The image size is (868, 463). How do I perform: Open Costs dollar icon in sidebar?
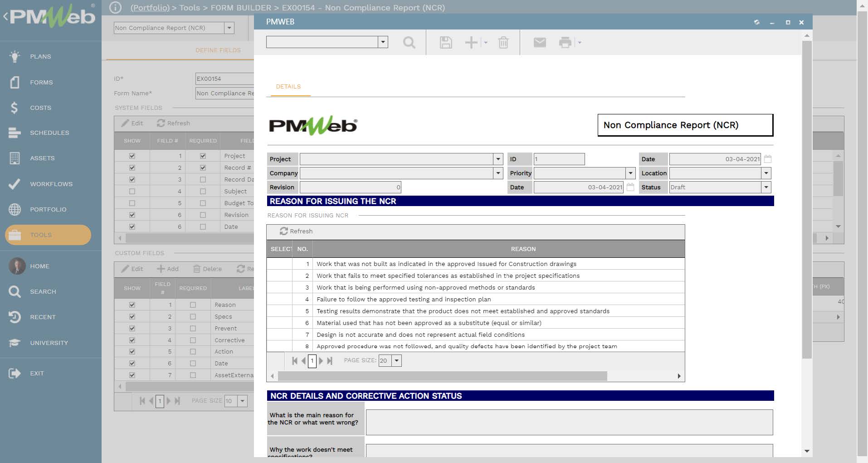tap(15, 108)
